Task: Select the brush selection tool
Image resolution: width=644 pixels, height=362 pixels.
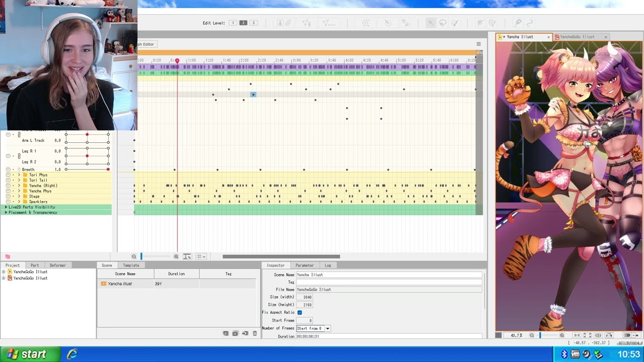Action: (455, 23)
